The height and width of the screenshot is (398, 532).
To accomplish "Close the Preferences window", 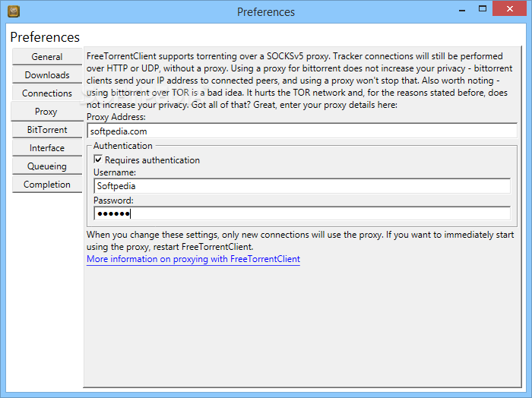I will tap(510, 9).
